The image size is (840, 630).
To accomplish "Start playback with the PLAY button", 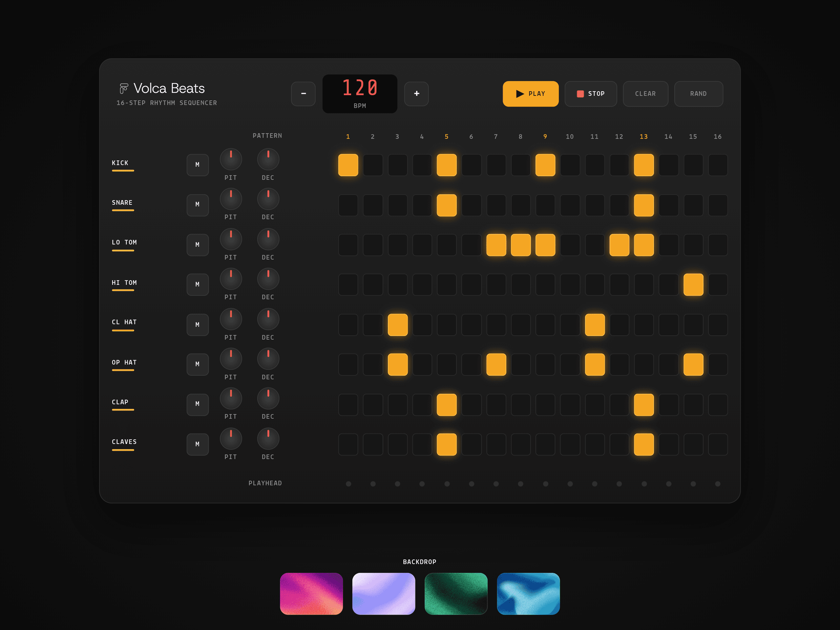I will 531,94.
